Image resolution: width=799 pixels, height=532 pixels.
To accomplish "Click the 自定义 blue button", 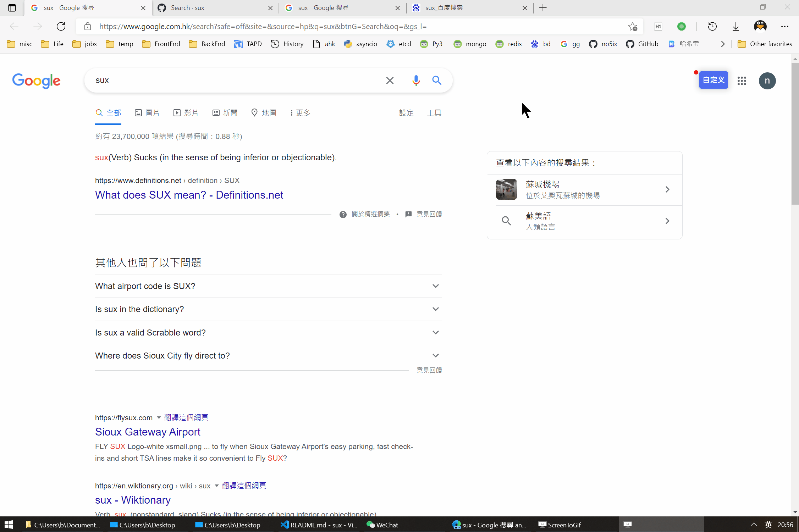I will click(x=713, y=80).
